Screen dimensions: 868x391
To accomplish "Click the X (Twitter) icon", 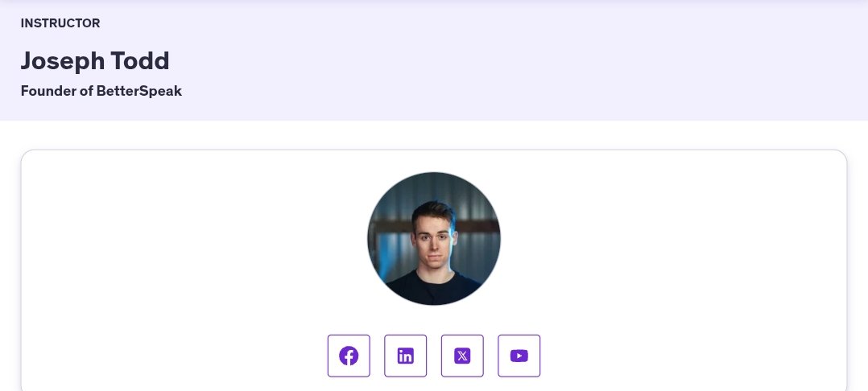I will [x=462, y=356].
